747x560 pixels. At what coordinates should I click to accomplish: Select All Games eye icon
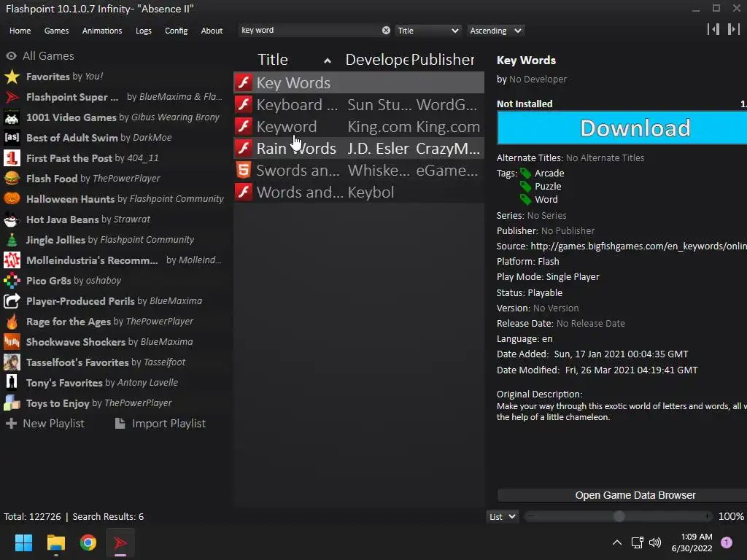12,55
